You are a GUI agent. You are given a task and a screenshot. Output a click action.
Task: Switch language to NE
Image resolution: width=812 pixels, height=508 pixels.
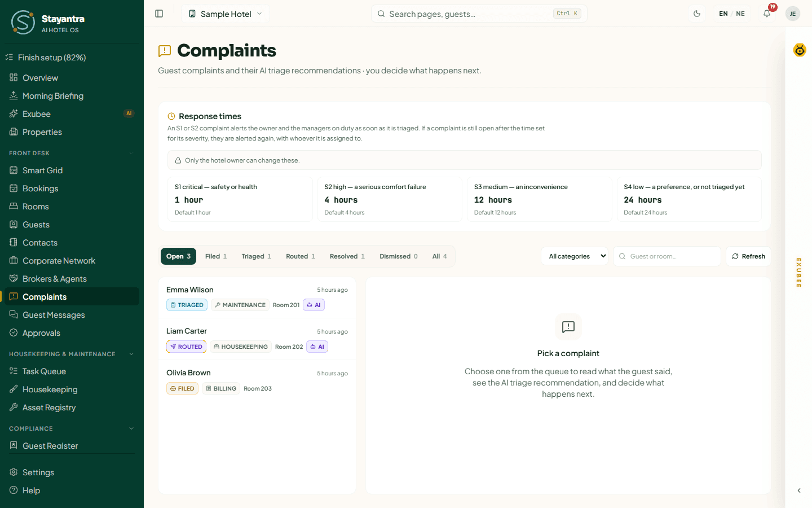pos(740,14)
